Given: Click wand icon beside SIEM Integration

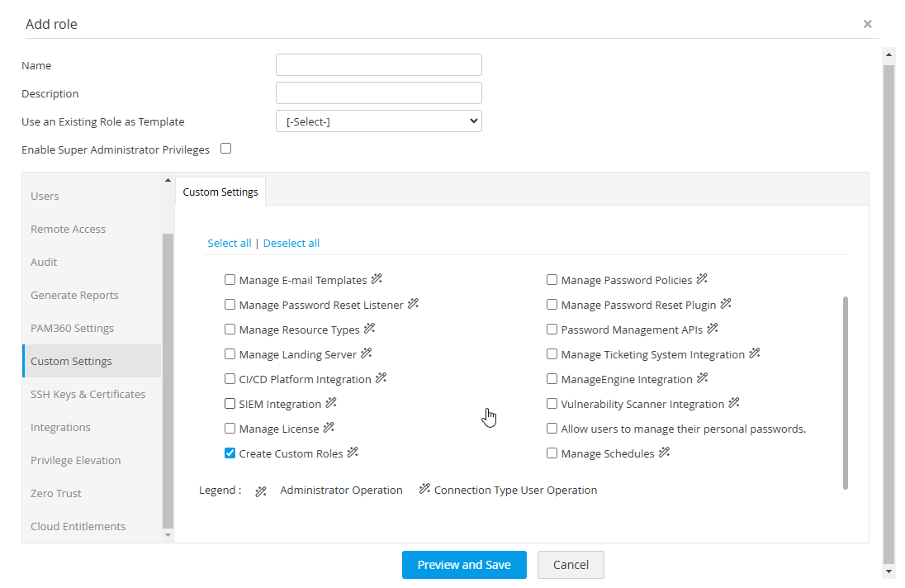Looking at the screenshot, I should 332,403.
